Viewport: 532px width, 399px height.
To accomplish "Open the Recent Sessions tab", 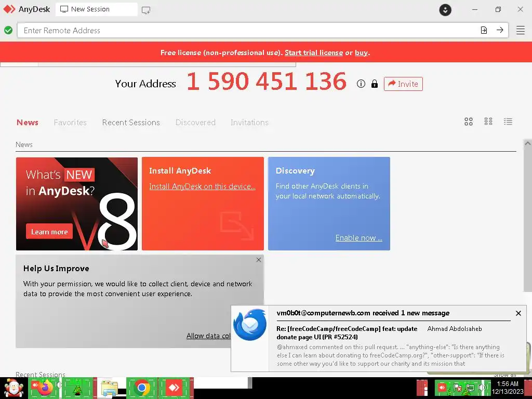I will [131, 123].
